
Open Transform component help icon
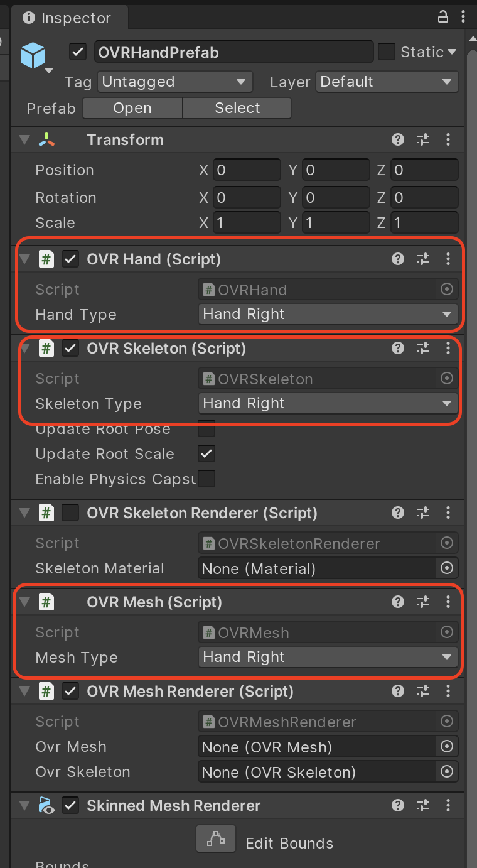pyautogui.click(x=397, y=139)
